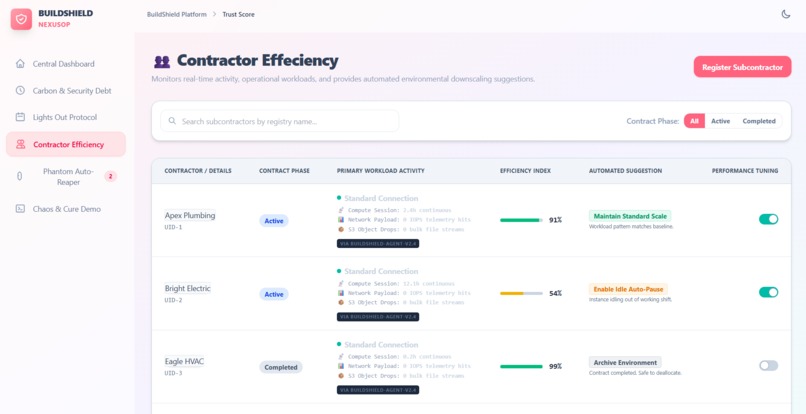Click Eagle HVAC contractor name
806x414 pixels.
click(184, 362)
